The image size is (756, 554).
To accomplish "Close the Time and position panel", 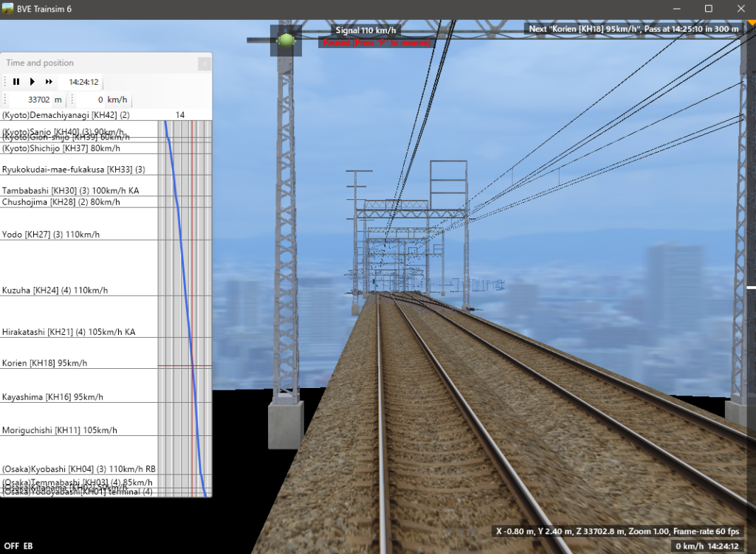I will pos(204,63).
